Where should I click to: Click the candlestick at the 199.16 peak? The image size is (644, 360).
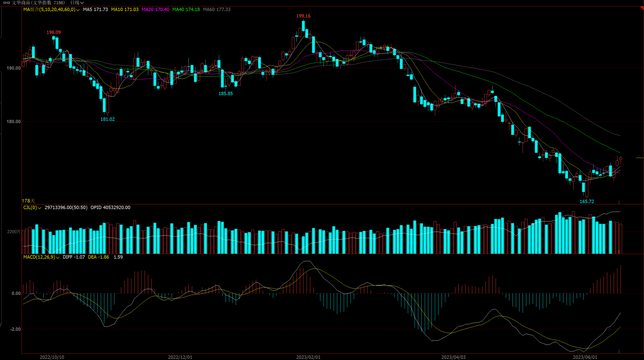coord(303,25)
